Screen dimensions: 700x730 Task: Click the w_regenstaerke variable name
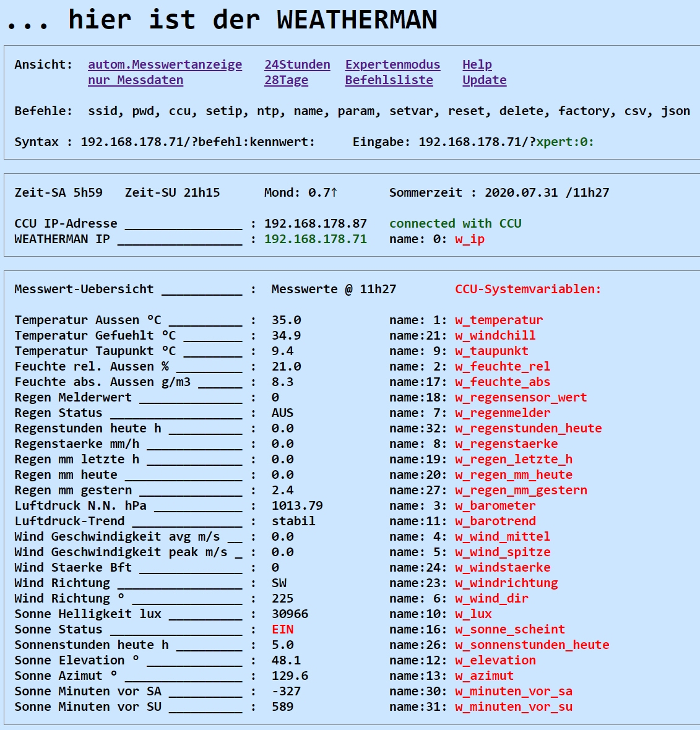point(506,444)
